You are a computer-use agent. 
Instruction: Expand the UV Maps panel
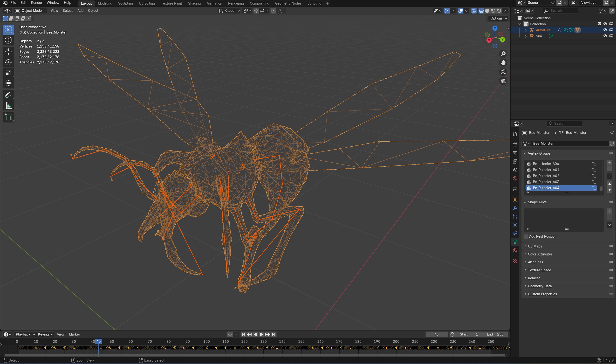[x=534, y=246]
